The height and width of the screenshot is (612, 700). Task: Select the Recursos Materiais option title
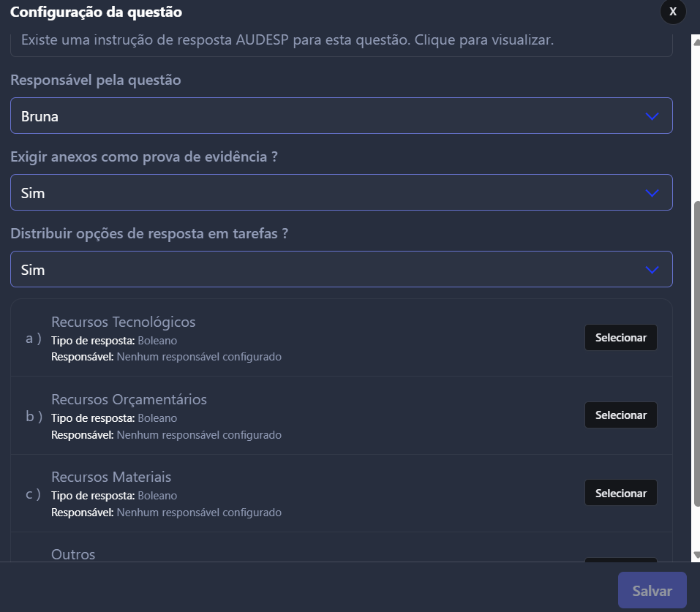111,477
